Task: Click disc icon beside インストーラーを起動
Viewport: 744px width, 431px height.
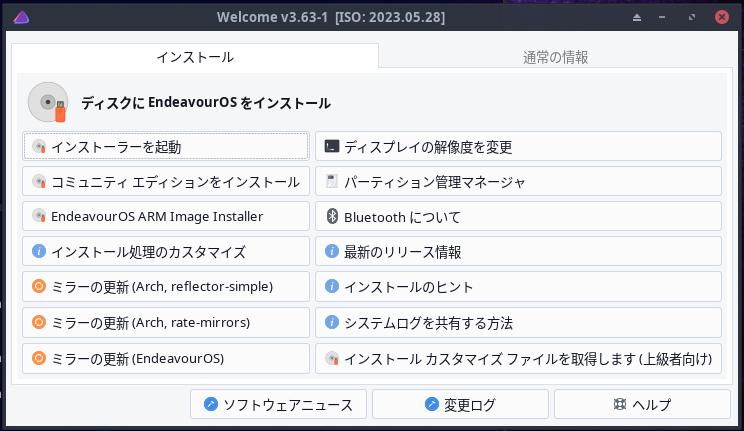Action: click(39, 146)
